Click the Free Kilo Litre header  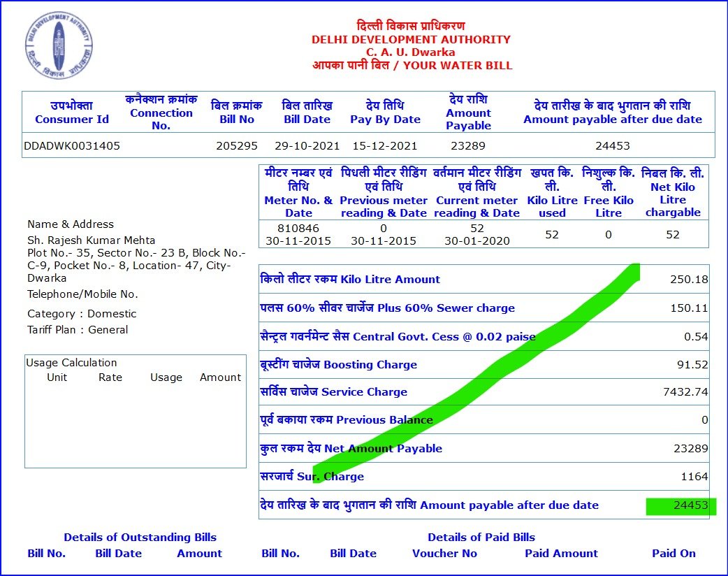[609, 193]
